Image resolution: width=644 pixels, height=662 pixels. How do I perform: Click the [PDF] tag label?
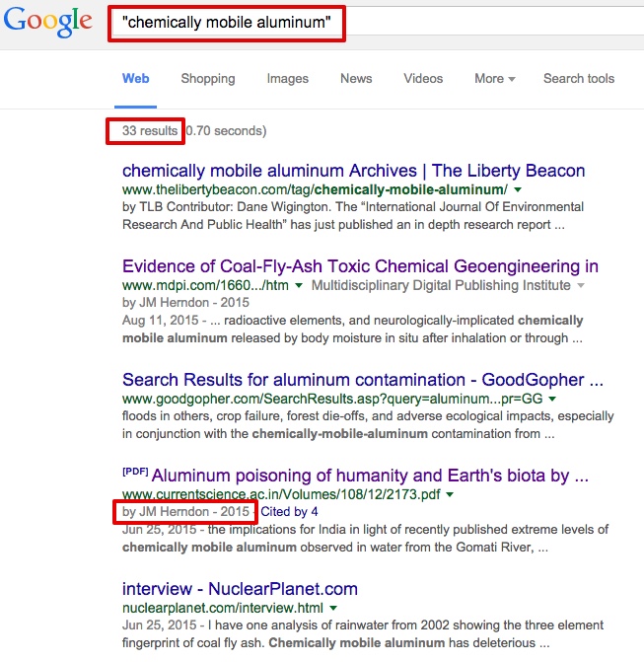point(135,472)
